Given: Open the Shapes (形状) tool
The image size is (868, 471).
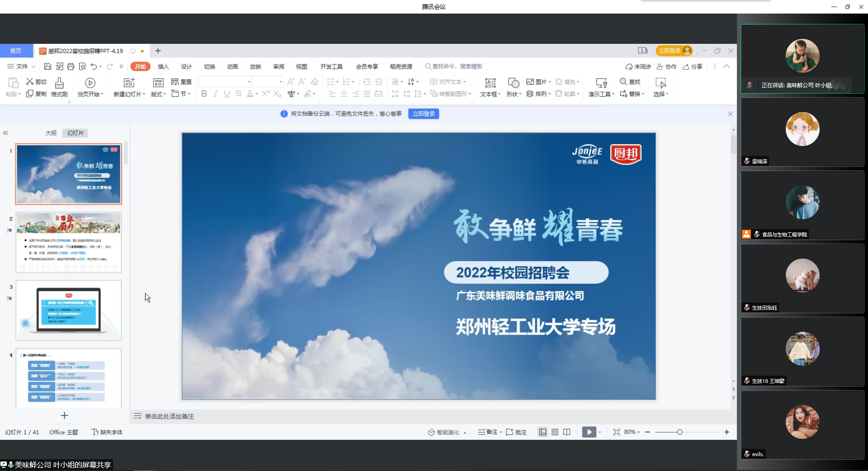Looking at the screenshot, I should click(513, 83).
